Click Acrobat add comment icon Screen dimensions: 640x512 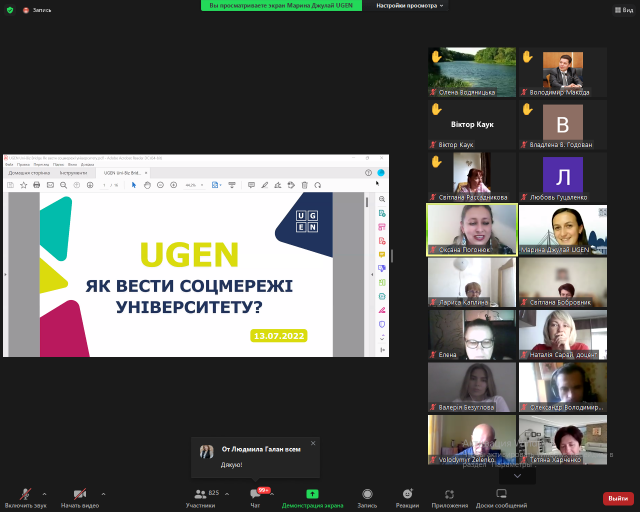[x=251, y=185]
